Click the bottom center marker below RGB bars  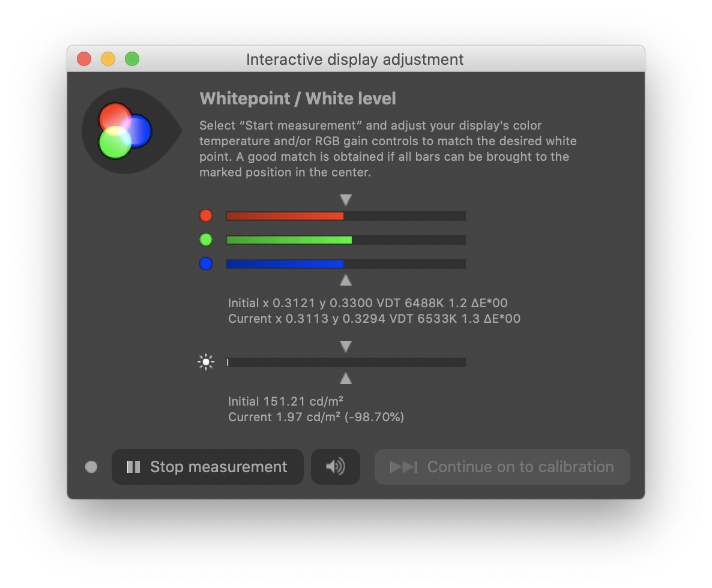(x=346, y=280)
